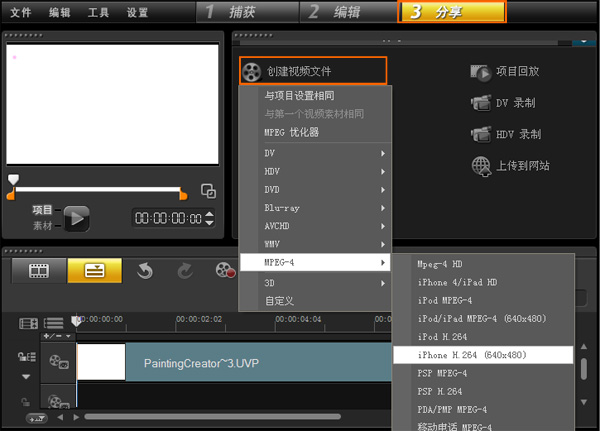
Task: Toggle preview mode to 项目
Action: pyautogui.click(x=42, y=210)
